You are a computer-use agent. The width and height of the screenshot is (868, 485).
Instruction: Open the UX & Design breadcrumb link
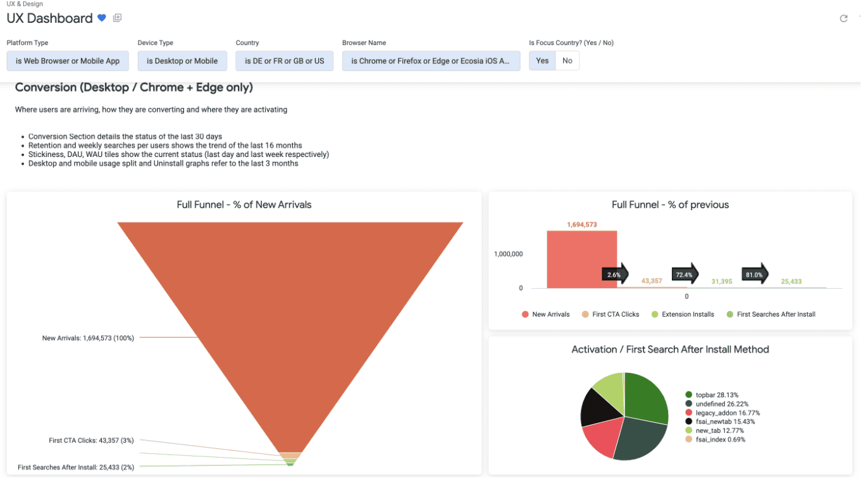[x=25, y=4]
